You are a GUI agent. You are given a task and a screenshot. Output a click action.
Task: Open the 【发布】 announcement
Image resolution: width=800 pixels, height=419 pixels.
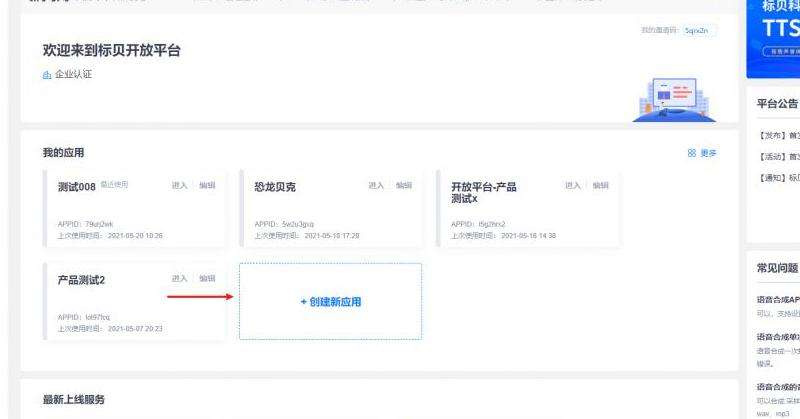point(778,136)
